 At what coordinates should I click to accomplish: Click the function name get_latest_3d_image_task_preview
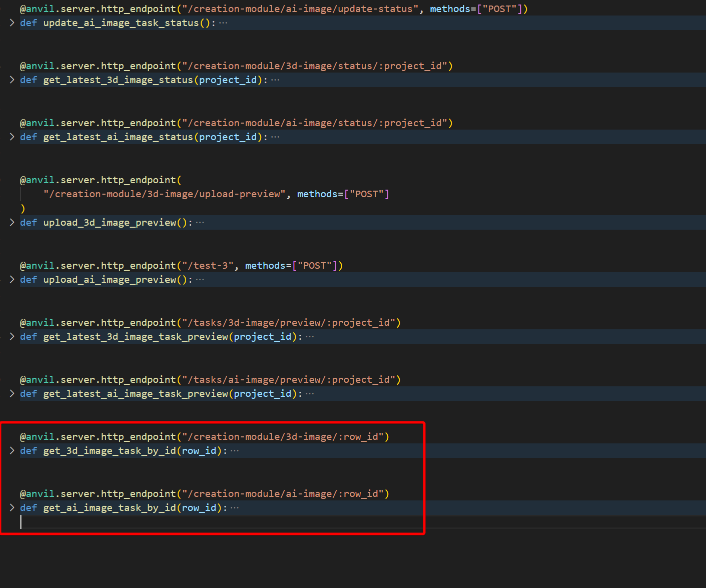[136, 337]
